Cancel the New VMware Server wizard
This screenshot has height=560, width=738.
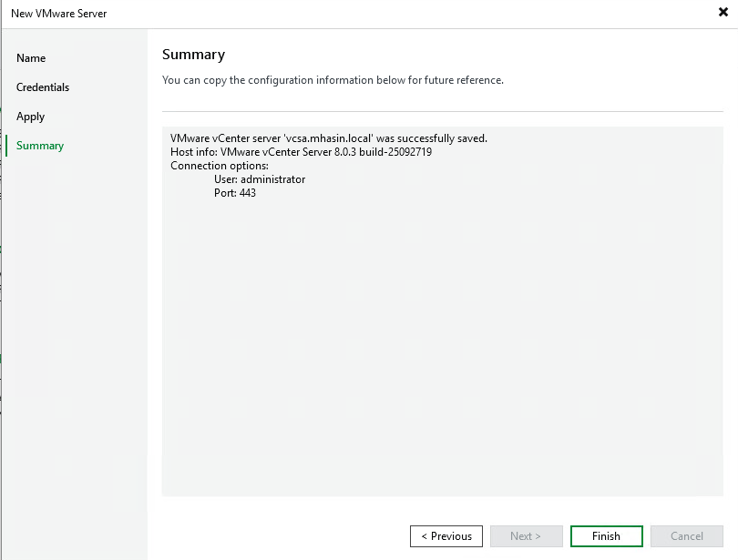click(686, 535)
